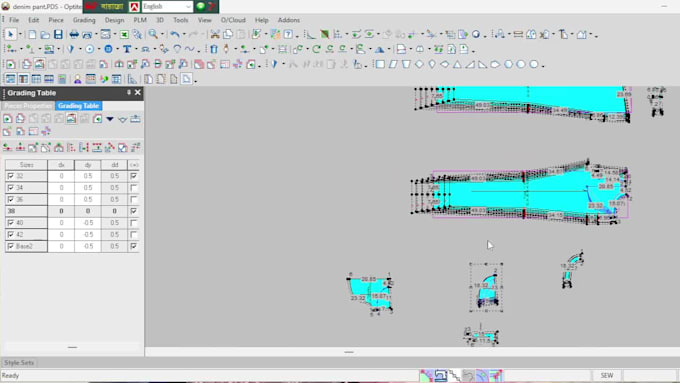Open the Design menu
The width and height of the screenshot is (680, 383).
(x=114, y=20)
